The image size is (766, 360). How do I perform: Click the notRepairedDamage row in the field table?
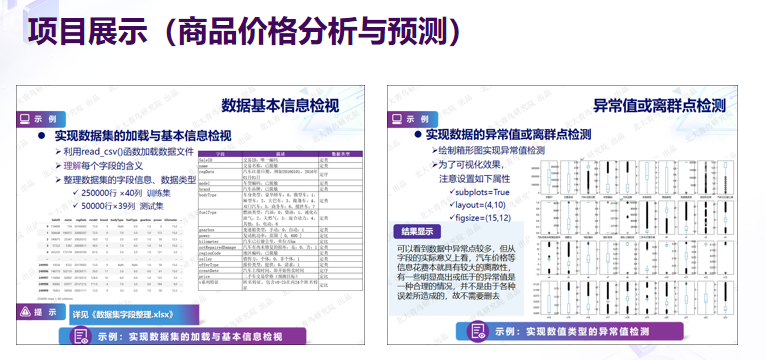click(x=280, y=247)
